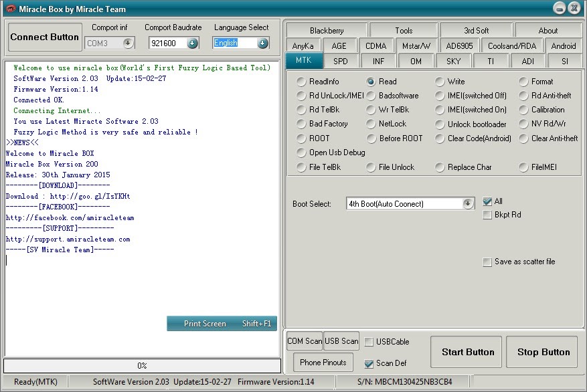
Task: Switch to the Android tab
Action: 564,45
